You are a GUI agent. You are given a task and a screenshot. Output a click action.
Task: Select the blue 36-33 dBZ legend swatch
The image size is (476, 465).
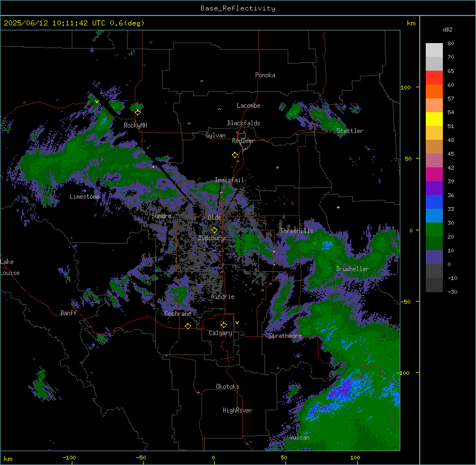[434, 202]
